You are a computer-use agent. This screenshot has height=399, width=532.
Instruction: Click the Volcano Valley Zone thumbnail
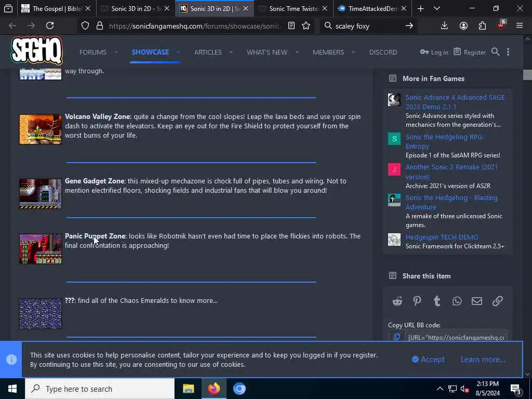coord(41,129)
